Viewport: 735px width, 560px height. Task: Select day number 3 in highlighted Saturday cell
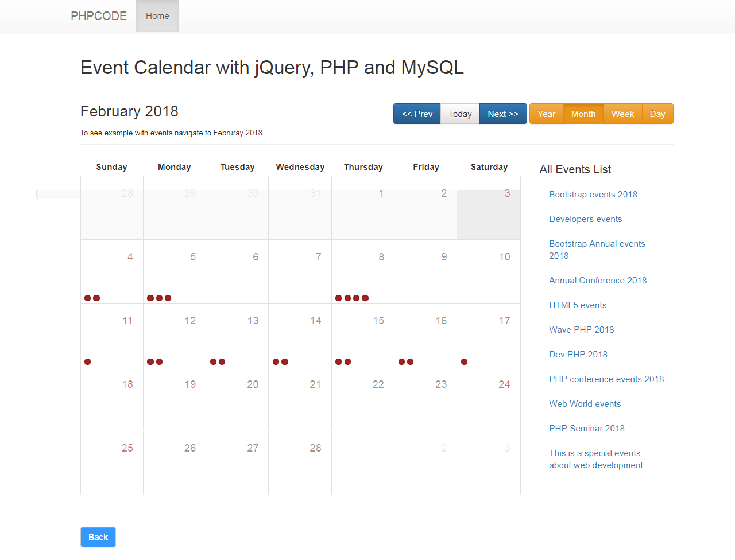tap(507, 193)
